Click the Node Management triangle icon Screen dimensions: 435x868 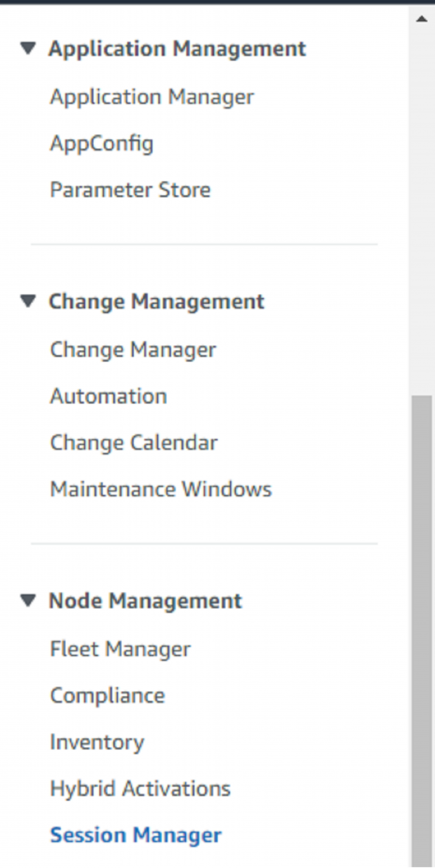point(28,600)
